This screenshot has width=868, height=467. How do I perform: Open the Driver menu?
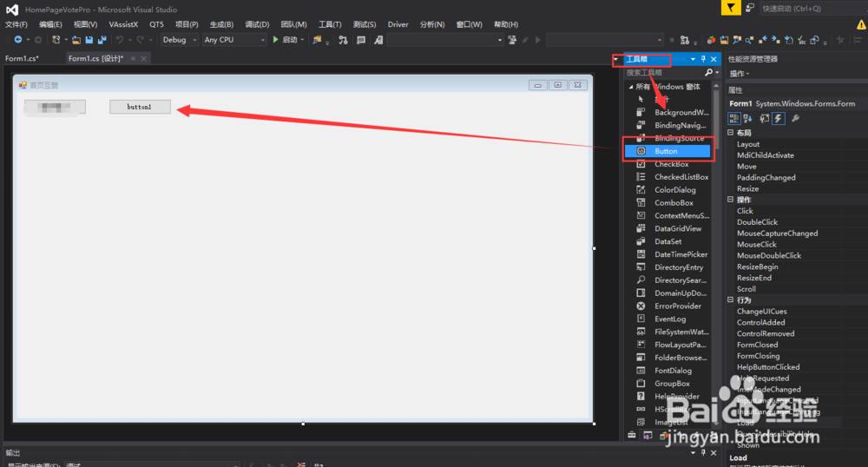point(398,24)
